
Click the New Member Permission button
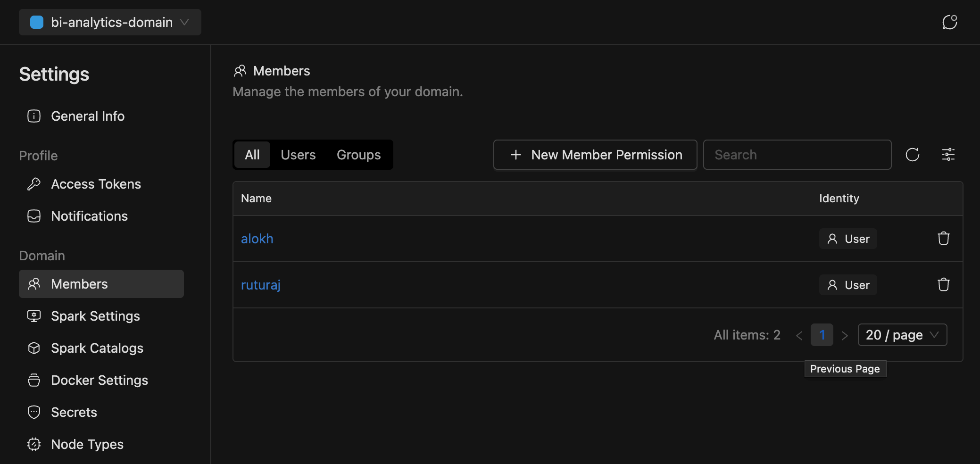(595, 154)
